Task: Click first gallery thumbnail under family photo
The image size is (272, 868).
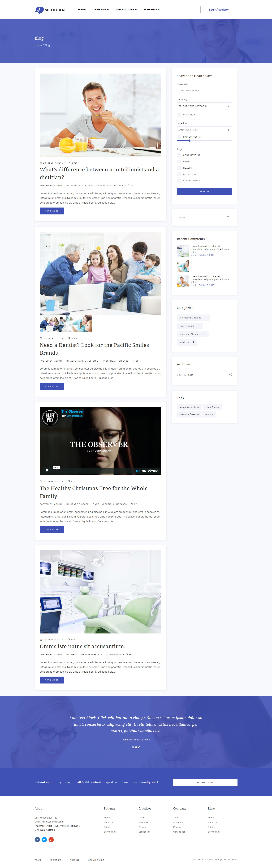Action: click(x=53, y=323)
